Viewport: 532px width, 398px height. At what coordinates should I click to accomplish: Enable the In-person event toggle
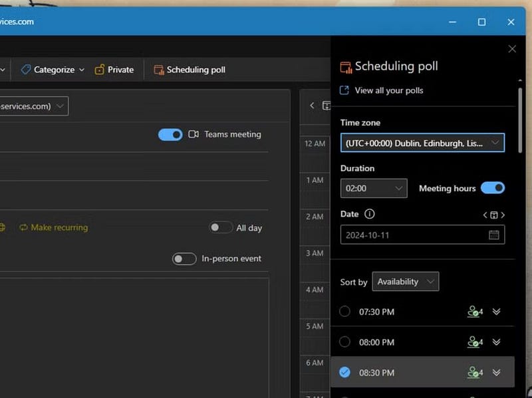(184, 258)
